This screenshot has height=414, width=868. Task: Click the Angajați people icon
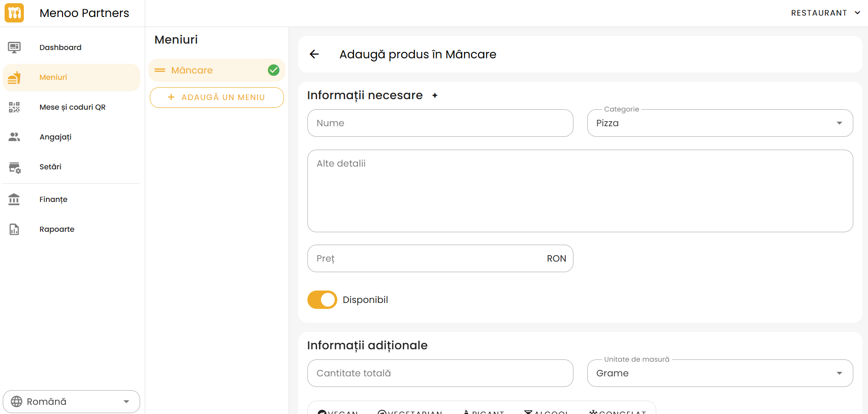(14, 137)
